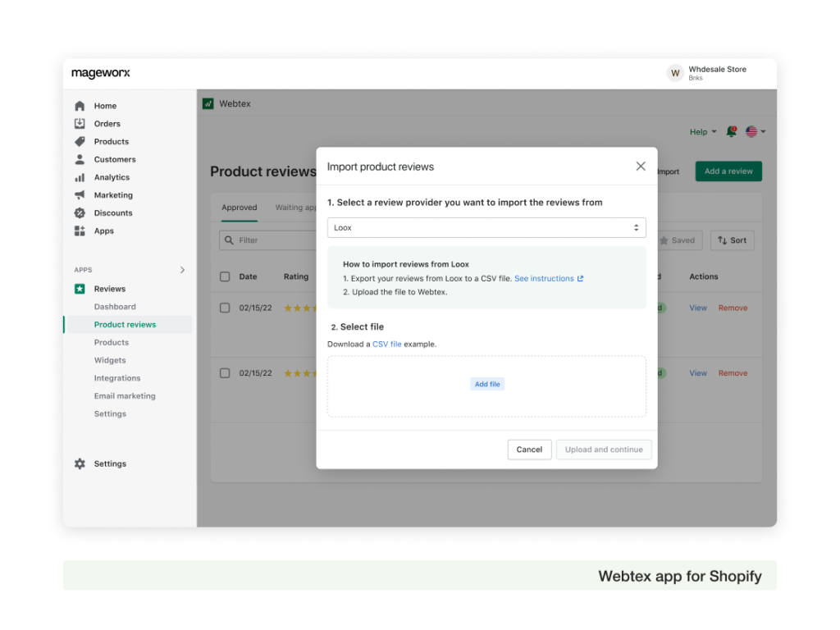This screenshot has width=840, height=630.
Task: Click the Cancel button
Action: click(529, 450)
